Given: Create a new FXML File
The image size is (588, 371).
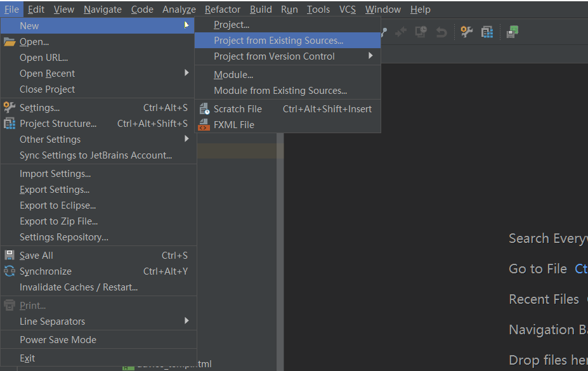Looking at the screenshot, I should tap(287, 124).
